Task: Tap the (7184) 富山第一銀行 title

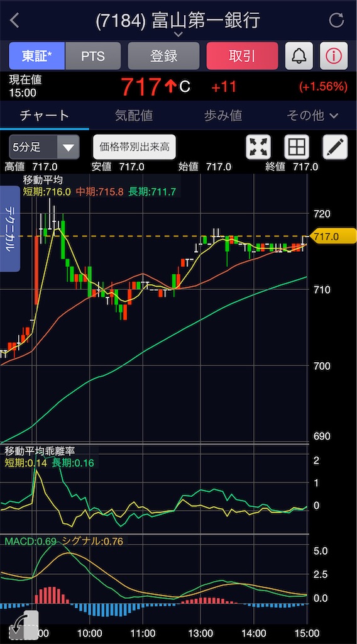Action: coord(178,21)
